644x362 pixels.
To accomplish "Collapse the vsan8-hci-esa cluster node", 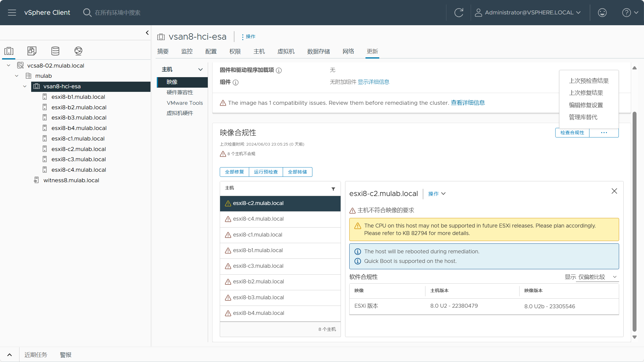I will point(25,86).
